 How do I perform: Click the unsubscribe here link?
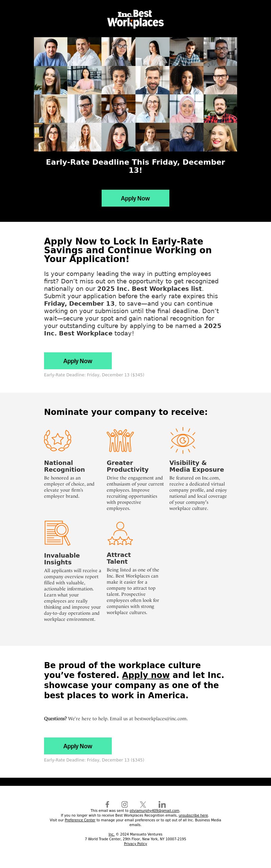193,815
